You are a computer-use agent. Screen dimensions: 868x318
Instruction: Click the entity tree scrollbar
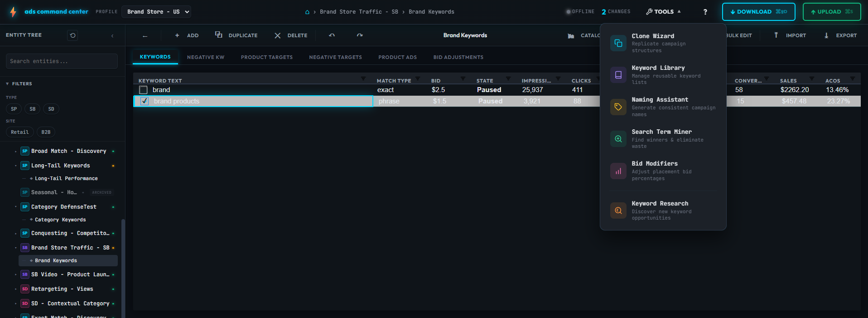tap(123, 268)
